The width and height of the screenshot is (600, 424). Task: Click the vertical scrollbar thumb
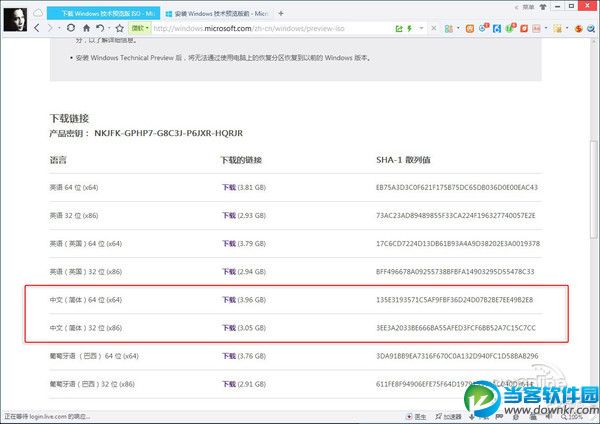click(x=593, y=189)
